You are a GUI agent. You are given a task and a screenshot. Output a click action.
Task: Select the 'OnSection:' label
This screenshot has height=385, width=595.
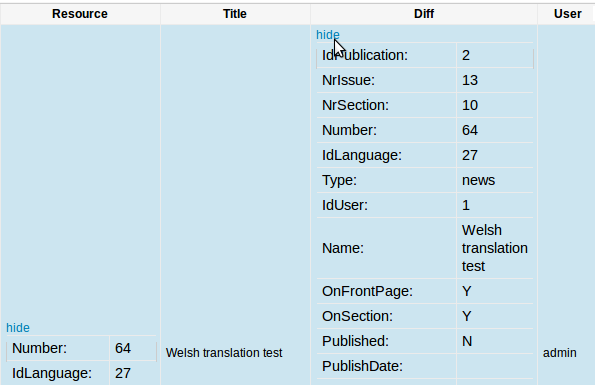[357, 316]
